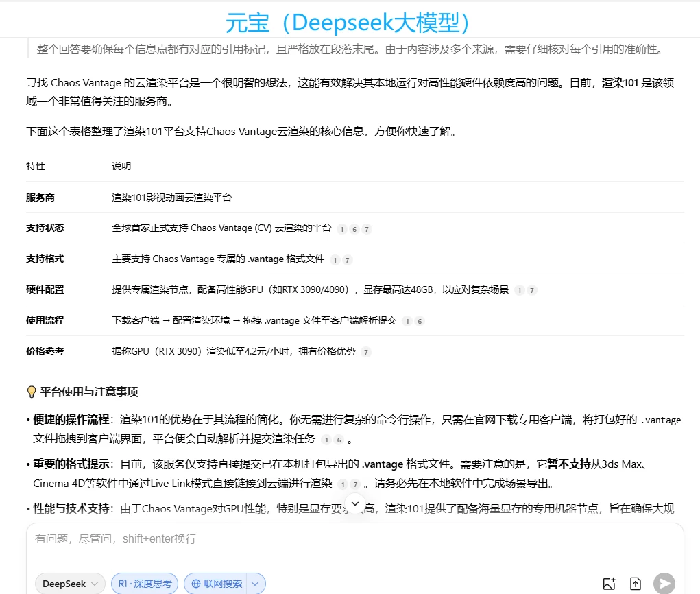Toggle R1 深度思考 deep thinking mode
The height and width of the screenshot is (594, 700).
pyautogui.click(x=145, y=584)
